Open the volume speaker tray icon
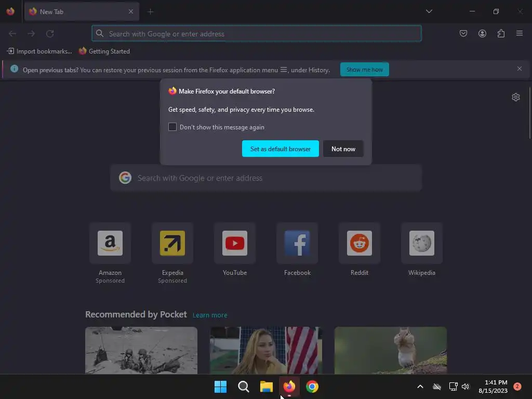The image size is (532, 399). (x=465, y=387)
